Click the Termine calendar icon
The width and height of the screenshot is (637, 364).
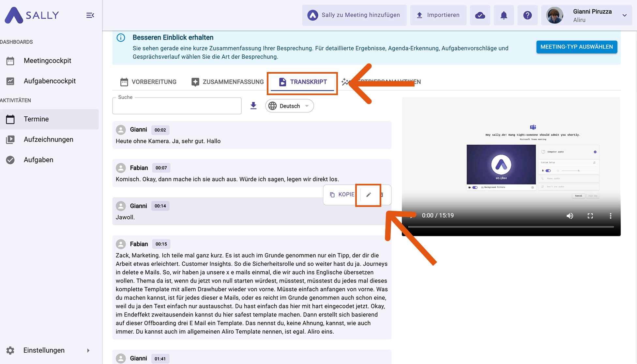coord(10,119)
